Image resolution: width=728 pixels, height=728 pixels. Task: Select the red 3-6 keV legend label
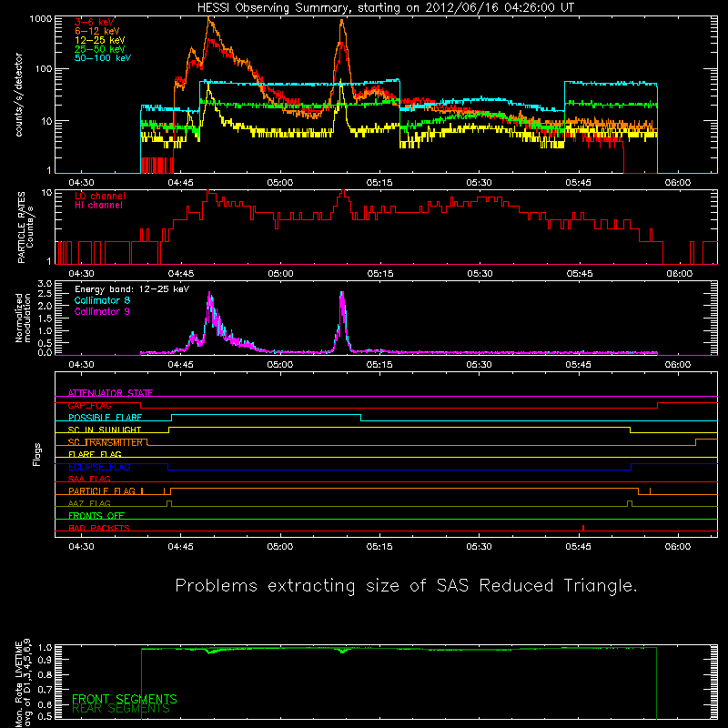click(x=95, y=22)
